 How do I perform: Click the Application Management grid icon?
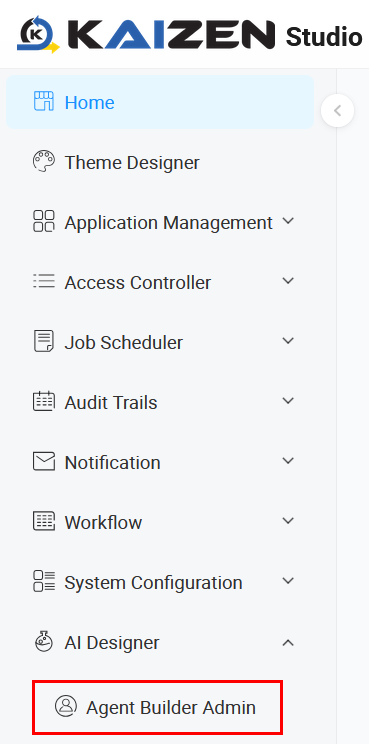click(44, 222)
